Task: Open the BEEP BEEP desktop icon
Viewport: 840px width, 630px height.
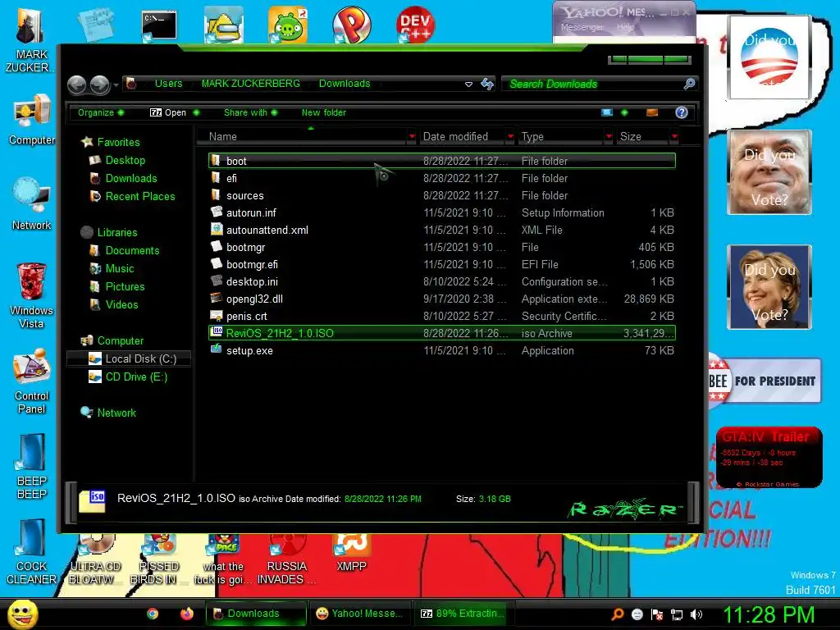Action: coord(31,466)
